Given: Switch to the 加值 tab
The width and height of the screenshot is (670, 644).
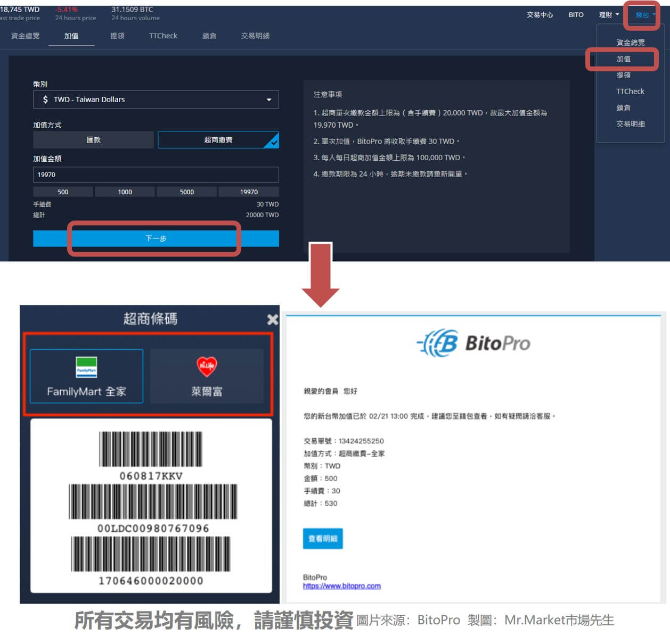Looking at the screenshot, I should pyautogui.click(x=71, y=36).
